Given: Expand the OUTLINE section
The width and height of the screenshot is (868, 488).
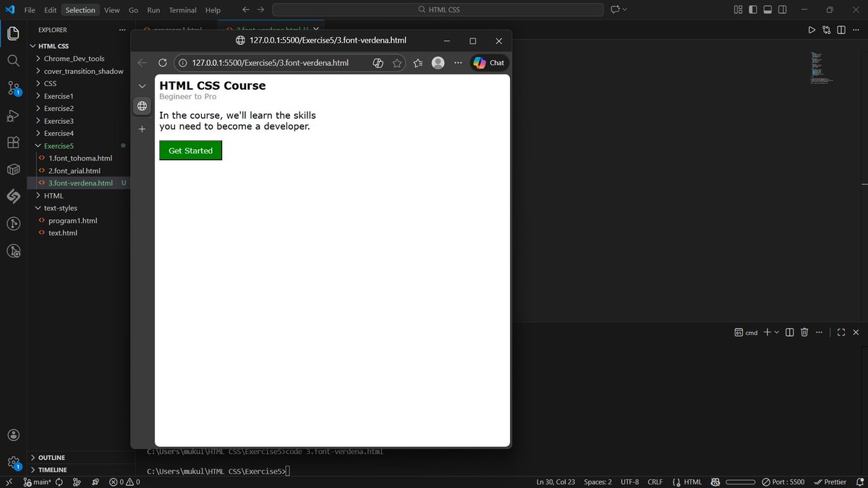Looking at the screenshot, I should 51,458.
